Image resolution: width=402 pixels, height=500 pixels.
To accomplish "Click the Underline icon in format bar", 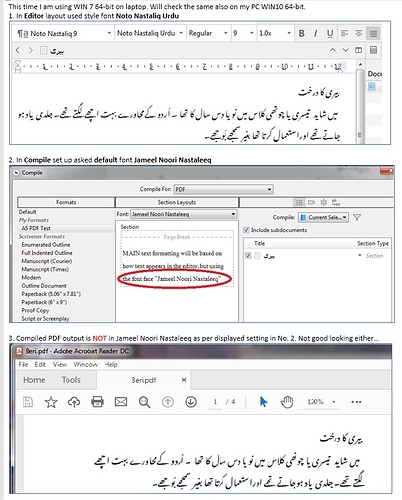I will point(330,33).
